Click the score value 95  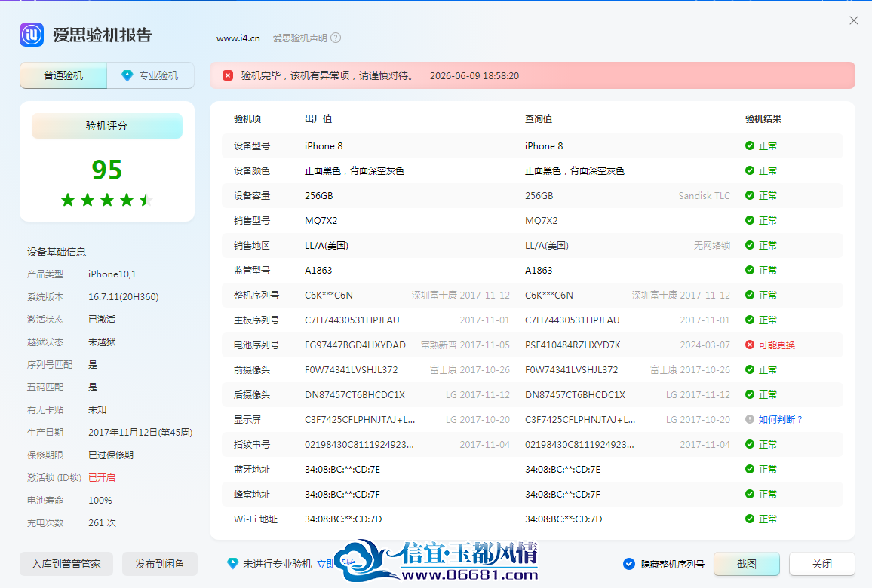pyautogui.click(x=107, y=170)
